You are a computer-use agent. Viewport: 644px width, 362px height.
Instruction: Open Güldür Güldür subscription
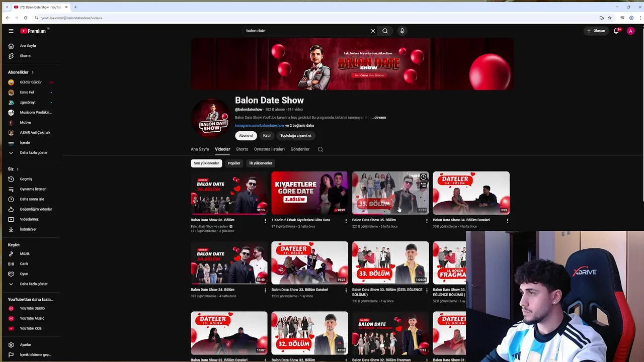(x=30, y=82)
